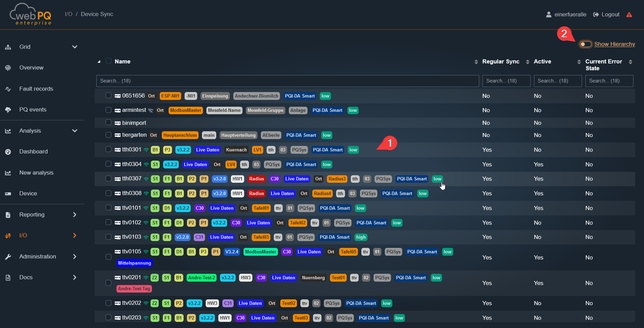Image resolution: width=644 pixels, height=328 pixels.
Task: Focus the Name column search field
Action: click(287, 81)
